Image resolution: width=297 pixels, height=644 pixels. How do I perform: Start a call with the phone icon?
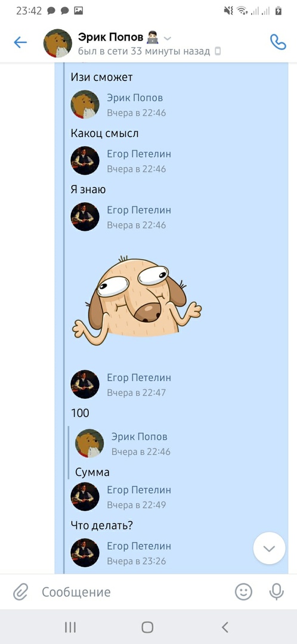click(x=278, y=42)
